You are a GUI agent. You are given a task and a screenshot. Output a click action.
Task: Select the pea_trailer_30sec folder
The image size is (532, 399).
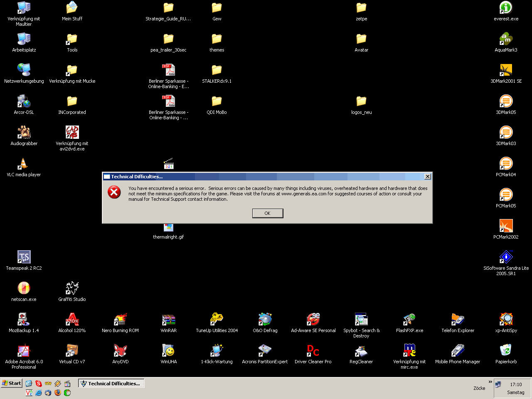coord(168,42)
